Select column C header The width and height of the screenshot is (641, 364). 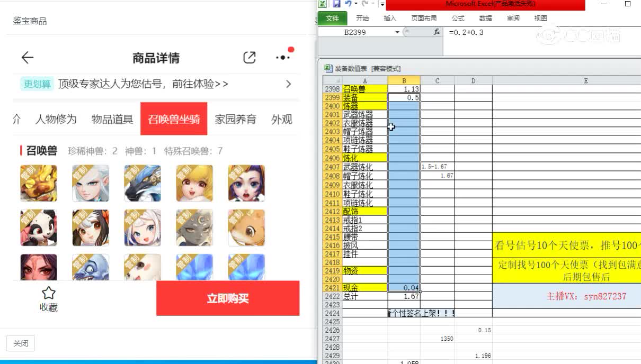click(x=438, y=80)
